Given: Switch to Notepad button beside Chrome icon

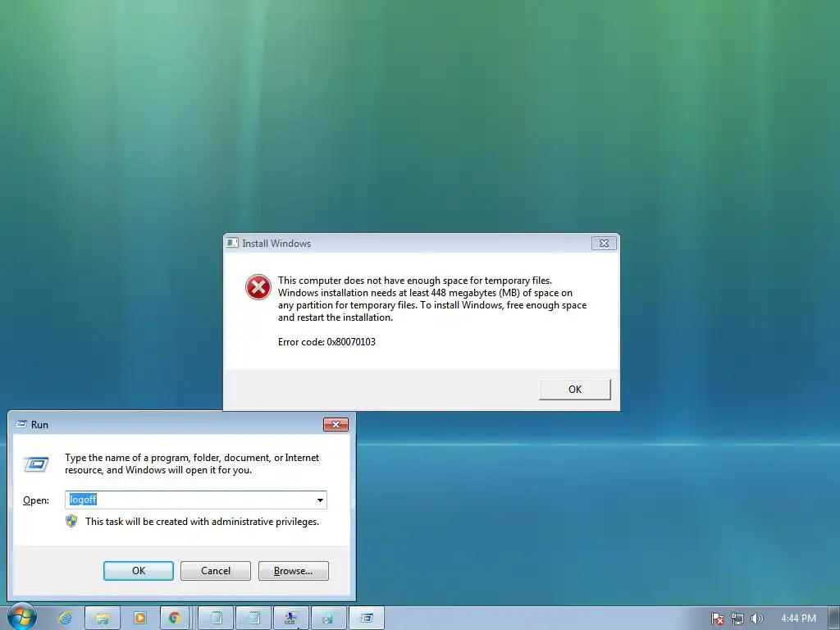Looking at the screenshot, I should (x=216, y=618).
